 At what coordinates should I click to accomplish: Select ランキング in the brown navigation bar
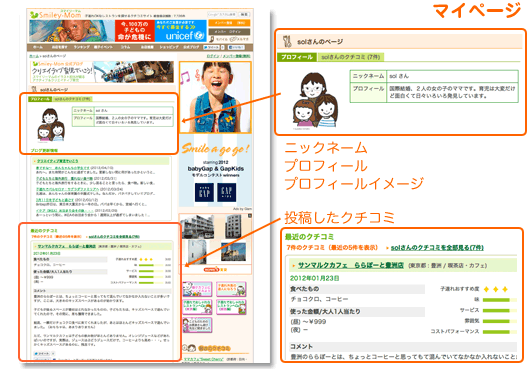click(x=81, y=47)
